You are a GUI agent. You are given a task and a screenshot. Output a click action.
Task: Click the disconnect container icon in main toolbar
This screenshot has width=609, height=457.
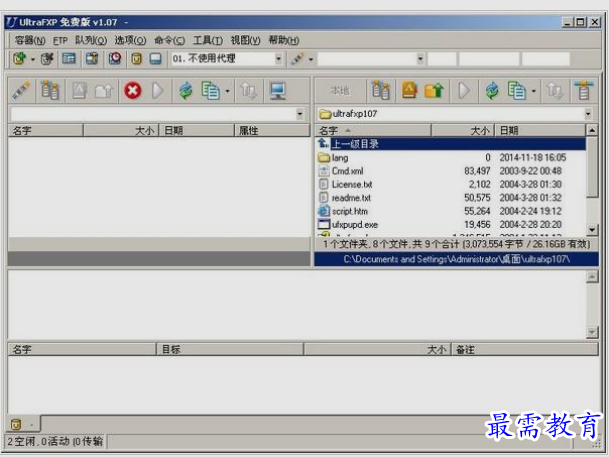click(47, 59)
